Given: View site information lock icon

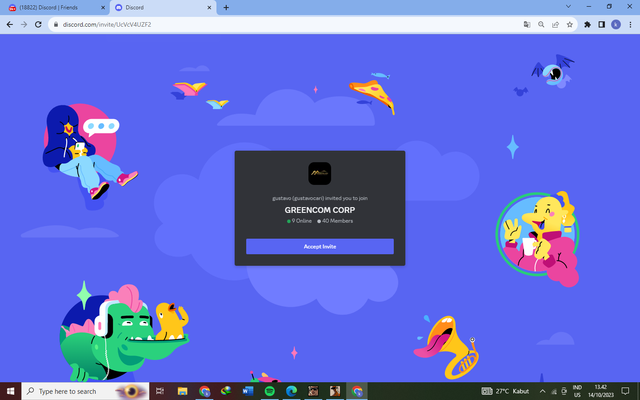Looking at the screenshot, I should click(56, 24).
